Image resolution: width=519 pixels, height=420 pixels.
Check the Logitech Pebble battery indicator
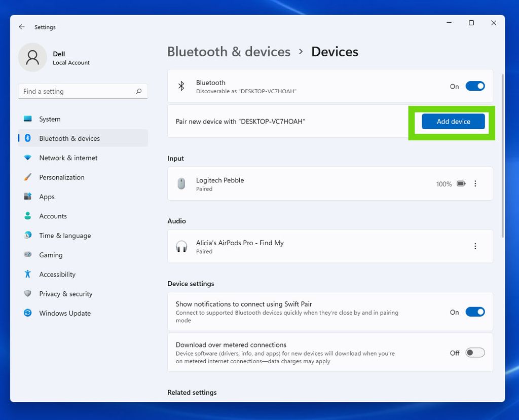(x=461, y=183)
